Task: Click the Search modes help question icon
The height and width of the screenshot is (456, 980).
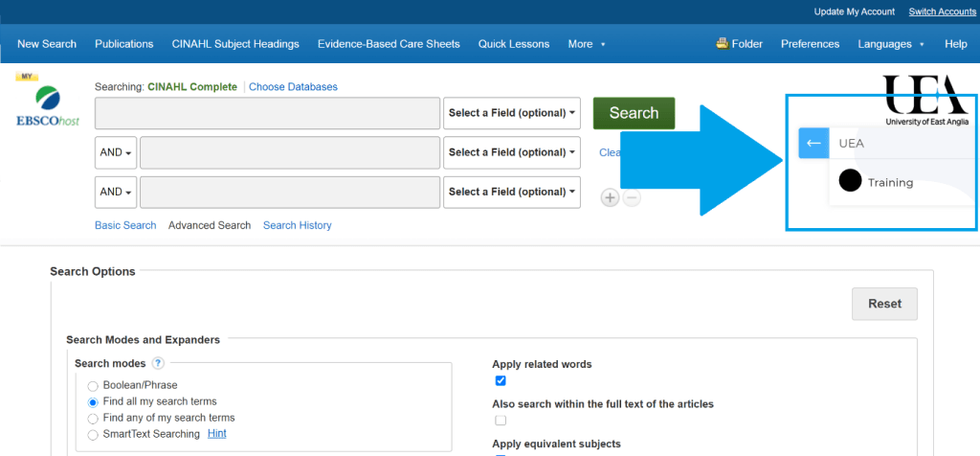Action: (x=158, y=363)
